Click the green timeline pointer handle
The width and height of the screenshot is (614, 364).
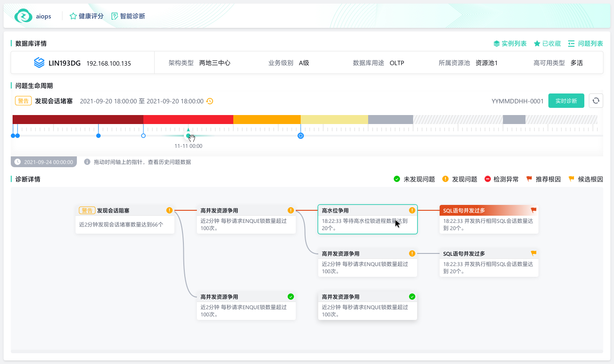coord(188,136)
